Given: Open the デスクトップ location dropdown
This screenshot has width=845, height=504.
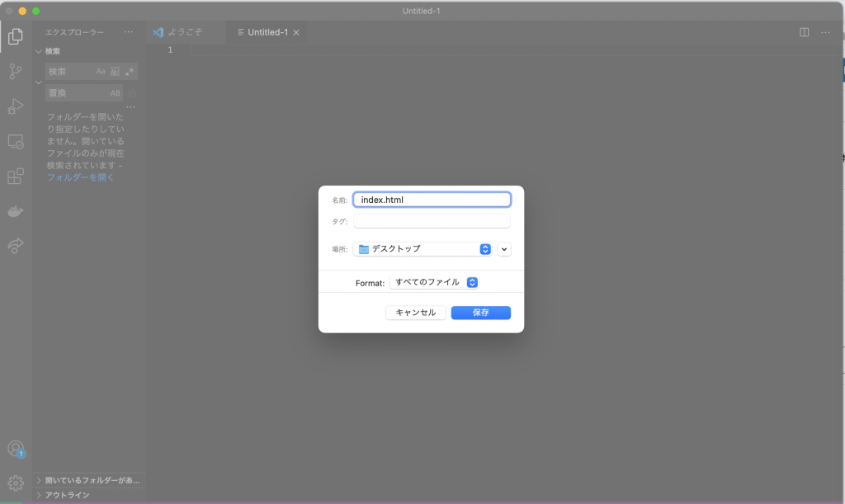Looking at the screenshot, I should (x=422, y=249).
